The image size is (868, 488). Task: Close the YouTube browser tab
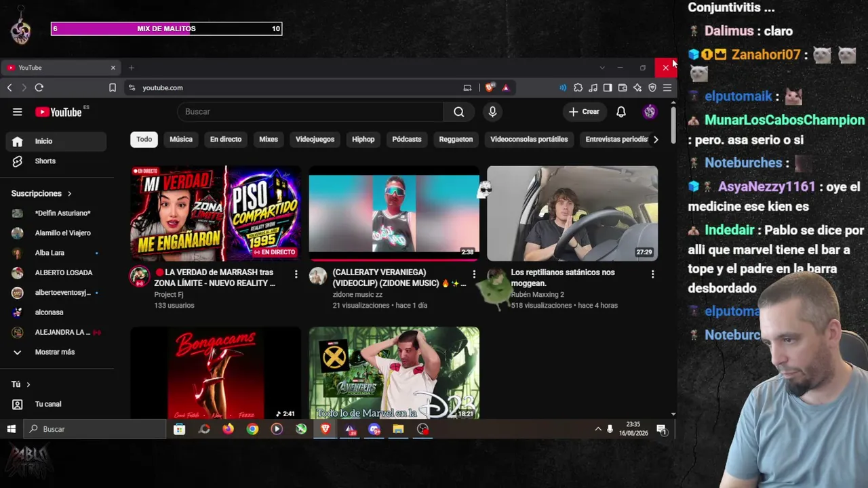pyautogui.click(x=113, y=68)
